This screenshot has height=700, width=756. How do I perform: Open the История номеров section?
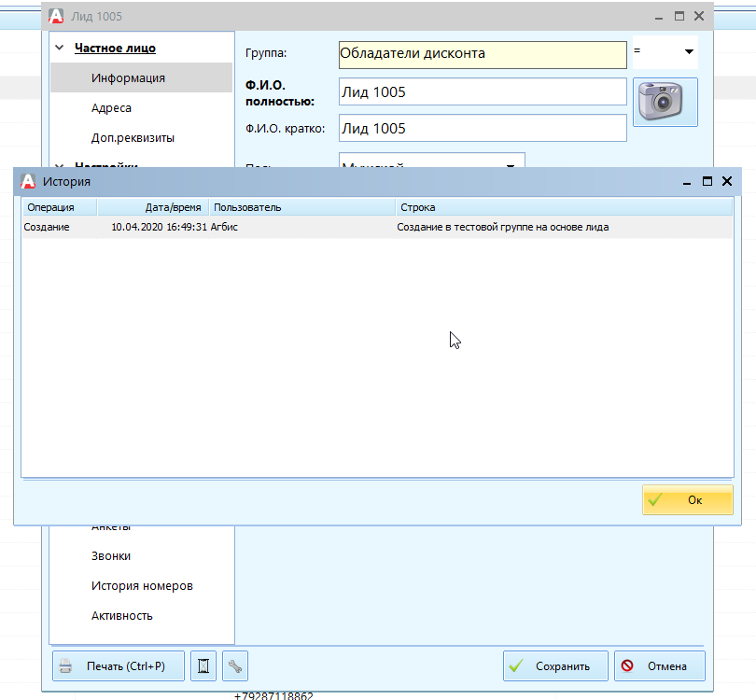tap(142, 586)
